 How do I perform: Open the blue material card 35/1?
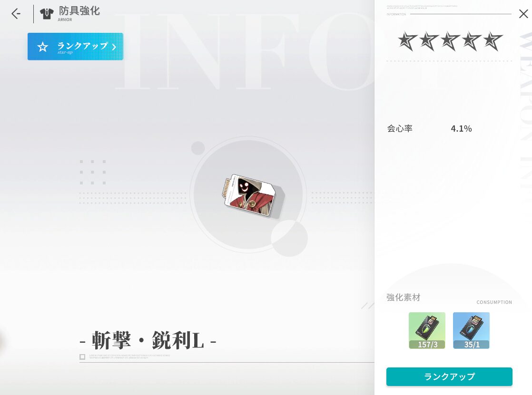pos(471,330)
